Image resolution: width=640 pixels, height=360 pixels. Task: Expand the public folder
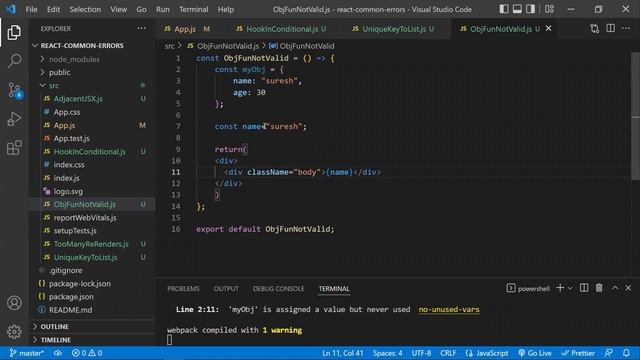[x=92, y=72]
